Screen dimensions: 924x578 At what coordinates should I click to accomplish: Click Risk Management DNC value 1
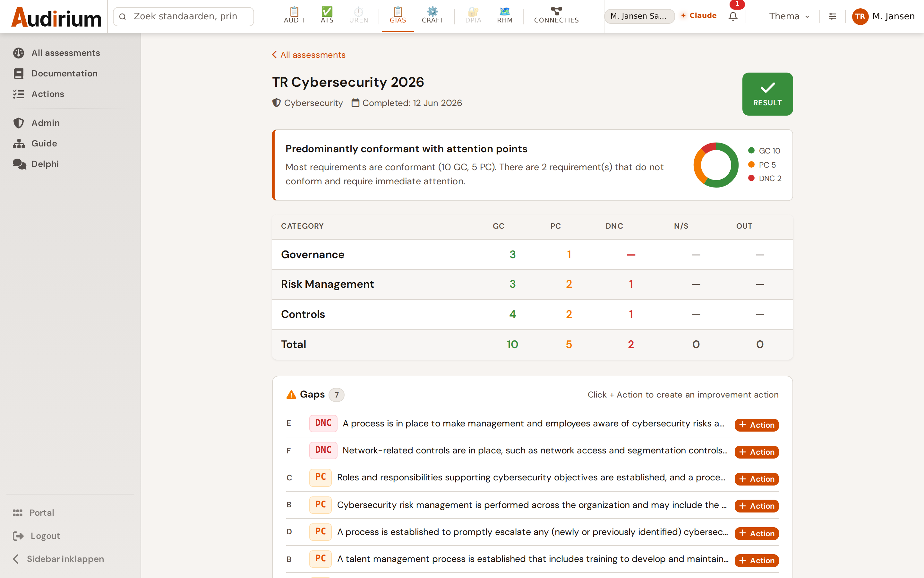(631, 284)
